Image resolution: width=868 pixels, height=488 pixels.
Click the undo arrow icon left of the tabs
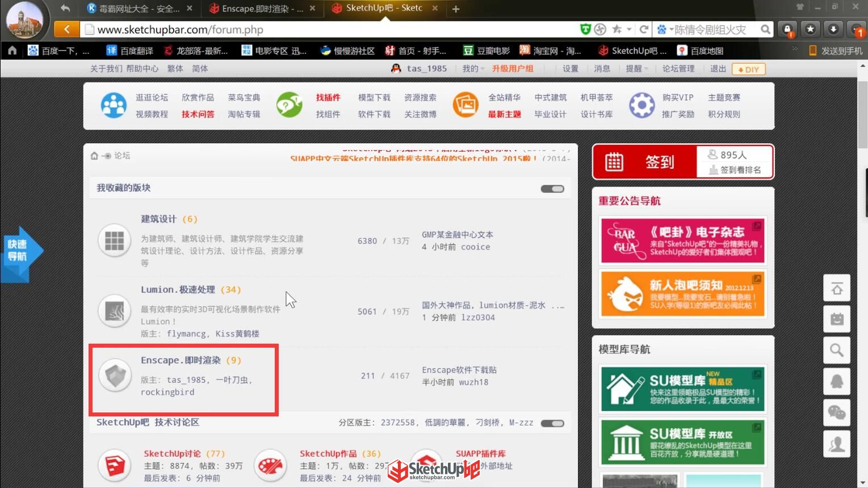click(x=65, y=8)
